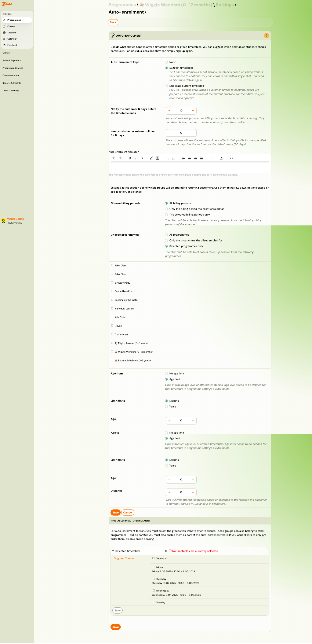
Task: Click the undo icon in message editor
Action: pyautogui.click(x=114, y=158)
